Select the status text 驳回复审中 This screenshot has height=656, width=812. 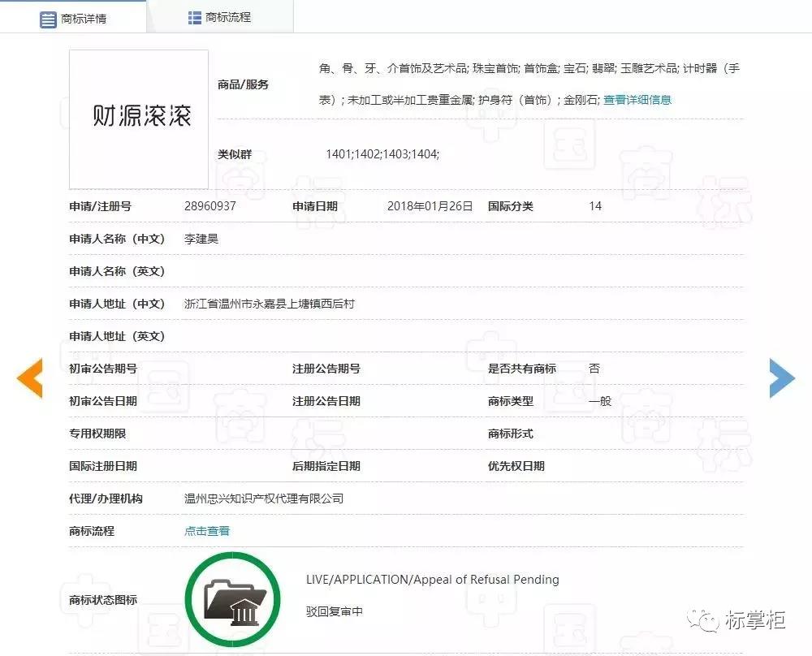click(x=336, y=611)
